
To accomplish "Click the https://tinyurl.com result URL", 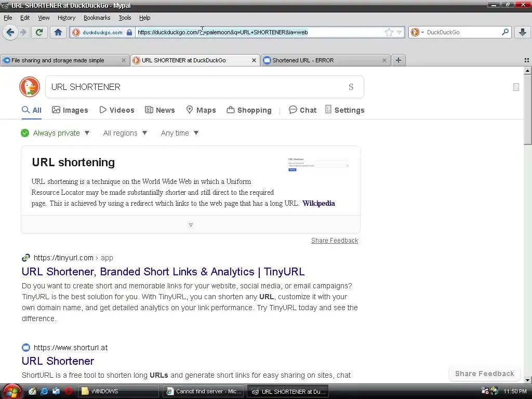I will pos(63,258).
